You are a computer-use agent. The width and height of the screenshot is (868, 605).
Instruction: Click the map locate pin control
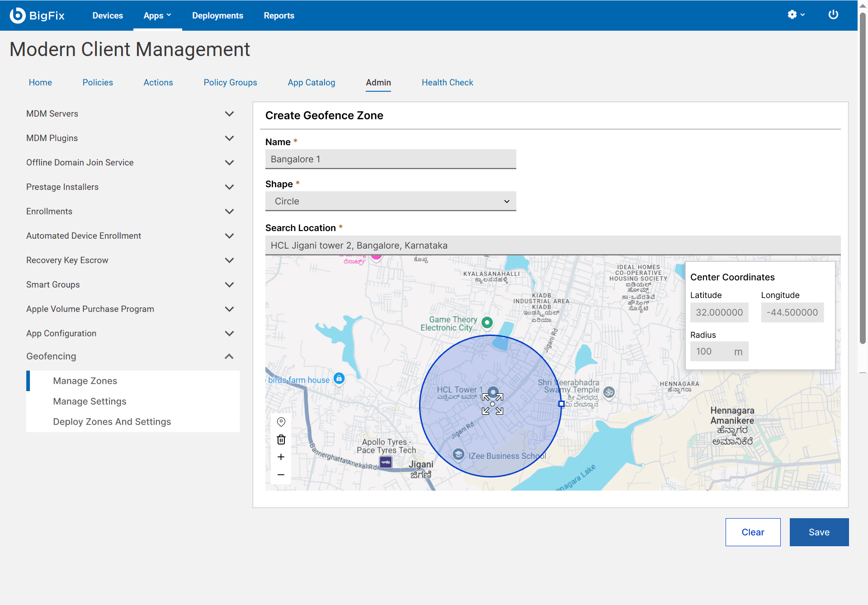tap(281, 422)
